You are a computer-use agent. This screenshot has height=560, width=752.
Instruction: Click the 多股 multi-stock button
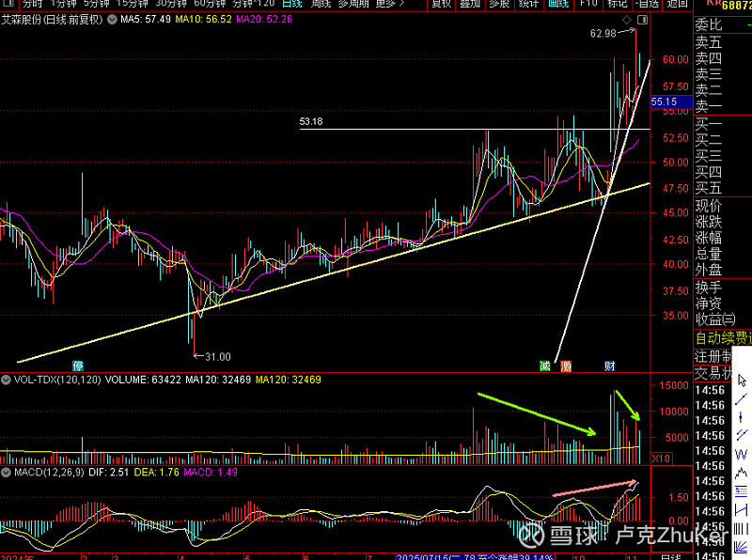click(x=499, y=4)
